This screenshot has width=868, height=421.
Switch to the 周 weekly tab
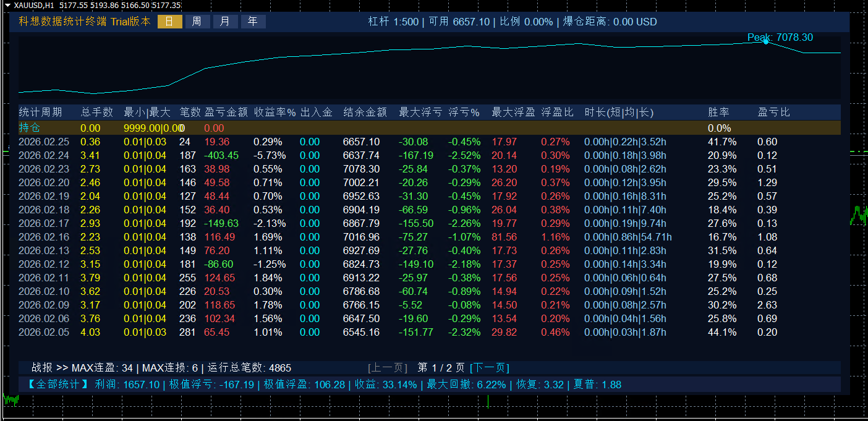(x=197, y=22)
